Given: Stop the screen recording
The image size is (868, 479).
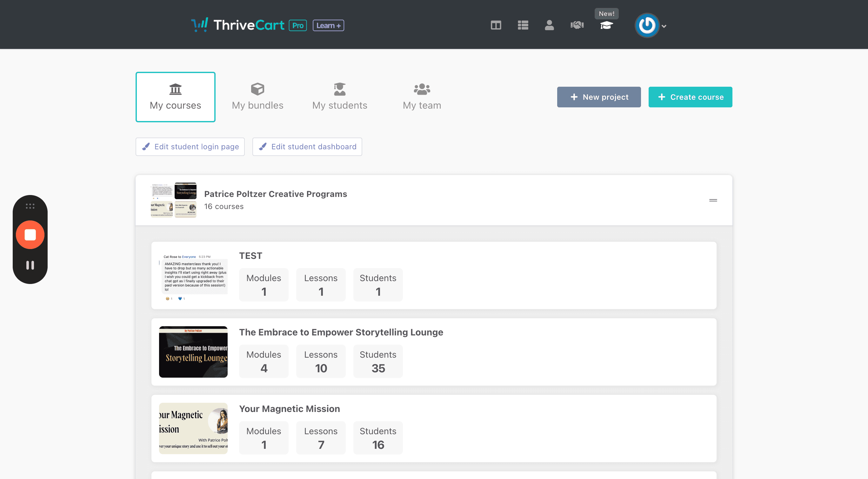Looking at the screenshot, I should (x=30, y=235).
